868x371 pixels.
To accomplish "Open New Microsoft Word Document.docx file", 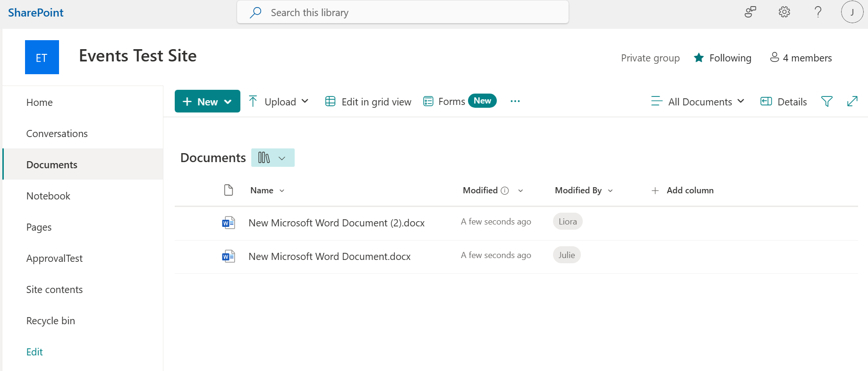I will coord(330,256).
